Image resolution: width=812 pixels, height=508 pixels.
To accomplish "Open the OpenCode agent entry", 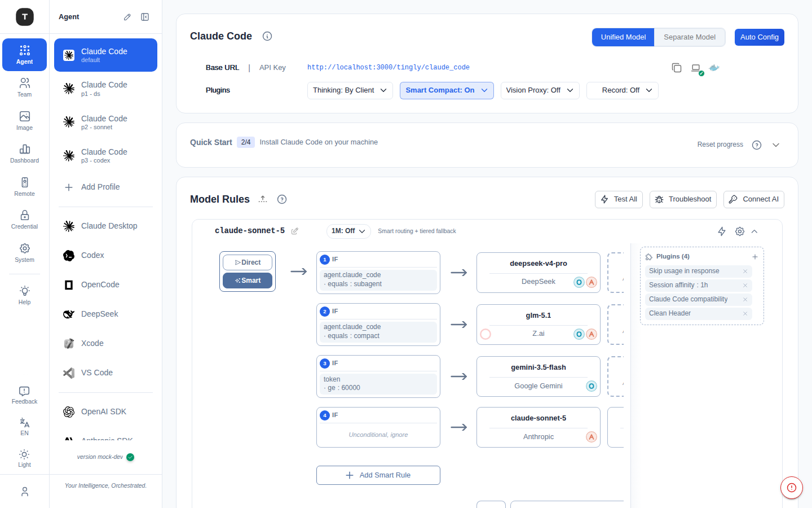I will (105, 284).
